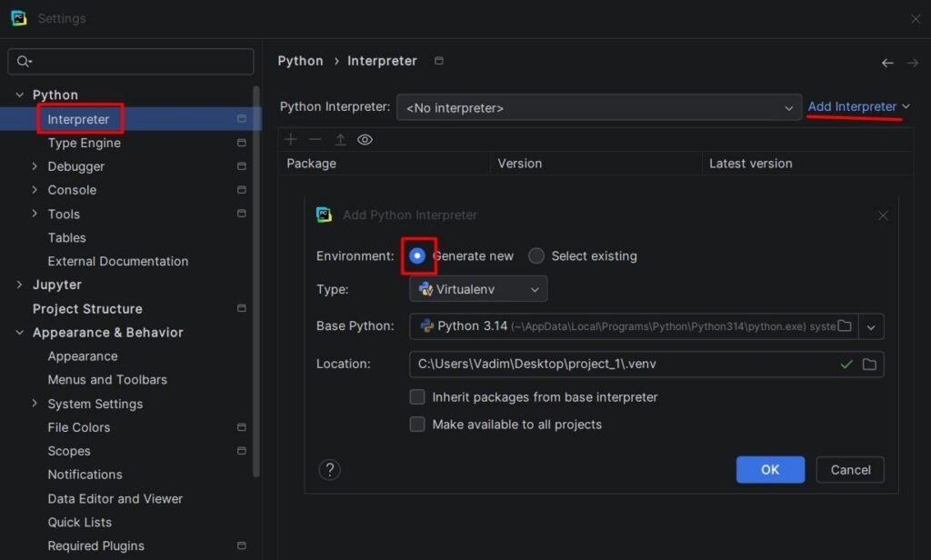931x560 pixels.
Task: Select Tables in settings tree
Action: click(67, 237)
